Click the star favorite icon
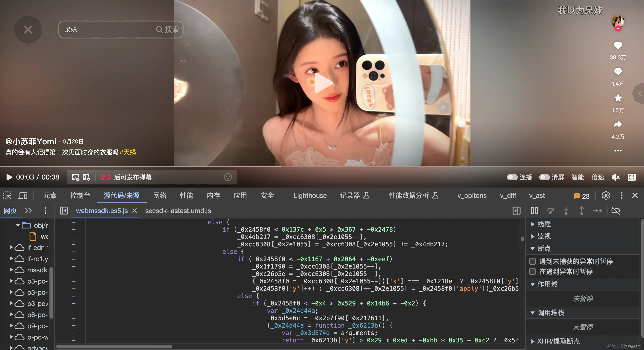The height and width of the screenshot is (350, 644). coord(618,98)
